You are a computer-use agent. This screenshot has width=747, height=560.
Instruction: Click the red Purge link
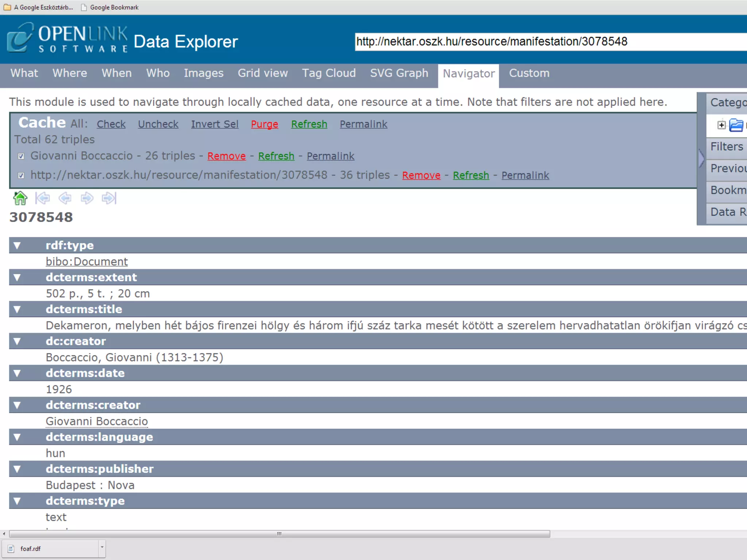pos(264,124)
